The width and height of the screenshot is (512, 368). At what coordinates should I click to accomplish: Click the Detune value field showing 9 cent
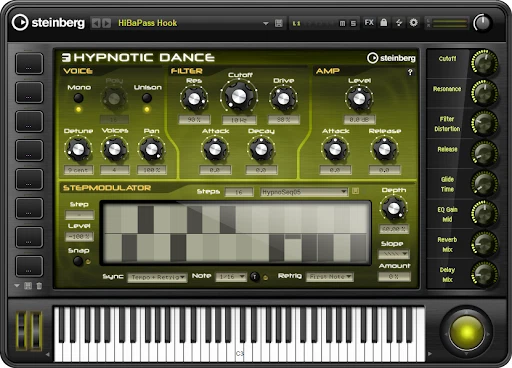pyautogui.click(x=78, y=170)
